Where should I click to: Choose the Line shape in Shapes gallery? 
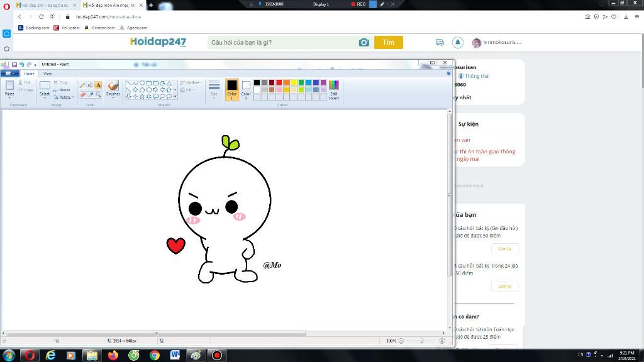pyautogui.click(x=128, y=83)
